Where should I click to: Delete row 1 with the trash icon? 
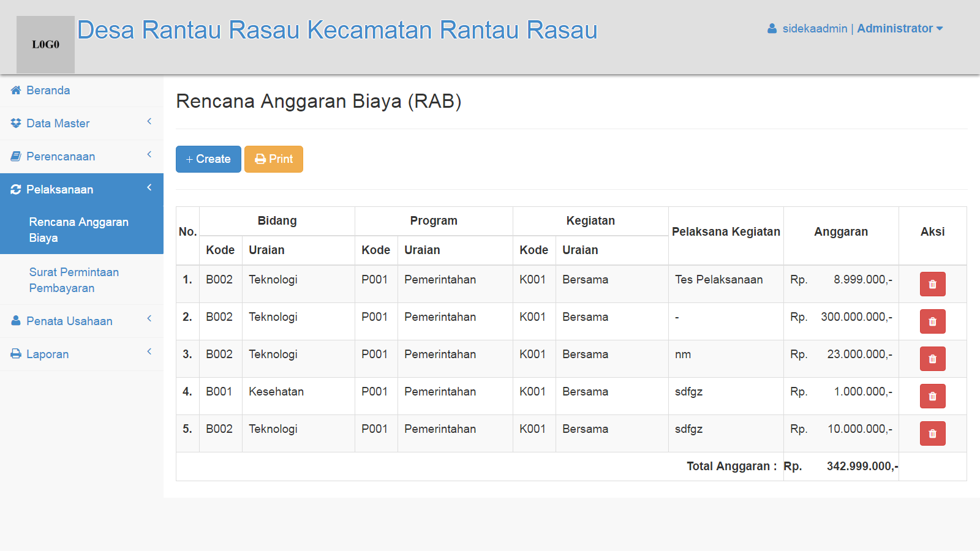click(x=932, y=284)
